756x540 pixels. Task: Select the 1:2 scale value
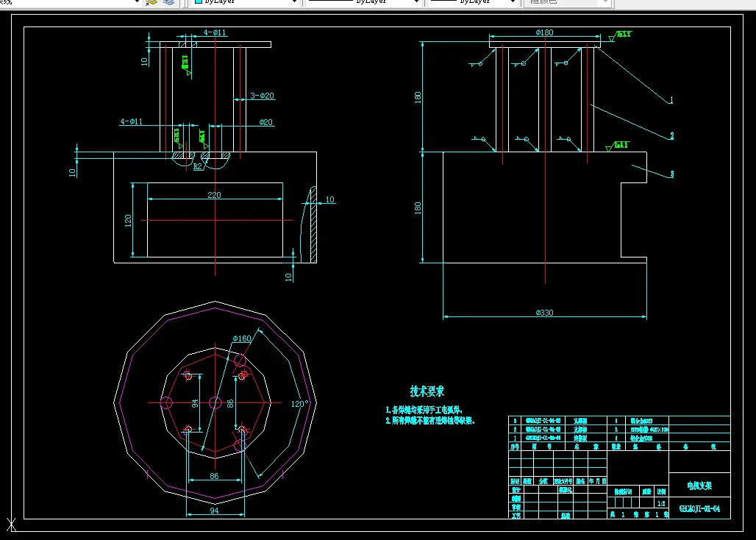pyautogui.click(x=662, y=503)
